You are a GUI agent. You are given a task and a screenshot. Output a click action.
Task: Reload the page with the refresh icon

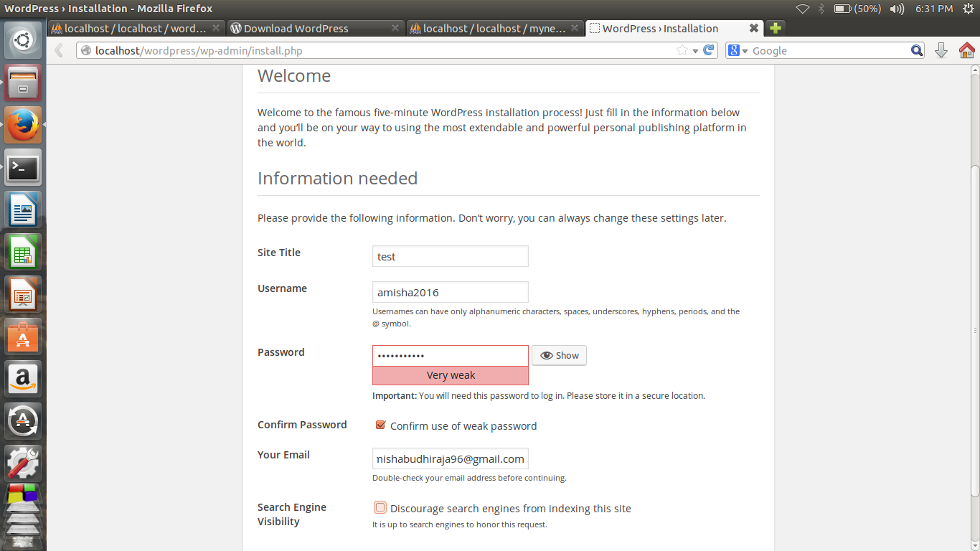tap(709, 50)
